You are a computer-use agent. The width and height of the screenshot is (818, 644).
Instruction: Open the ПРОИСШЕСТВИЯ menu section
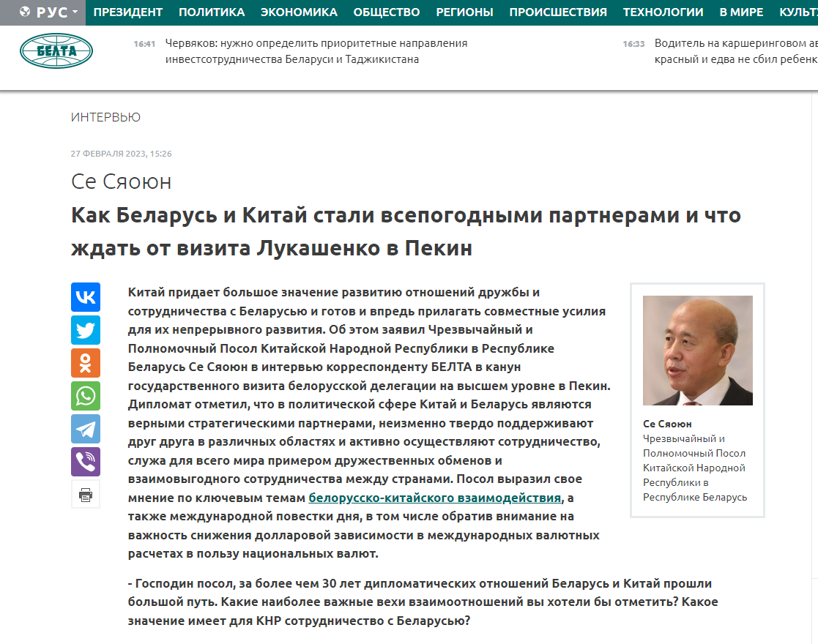[558, 12]
